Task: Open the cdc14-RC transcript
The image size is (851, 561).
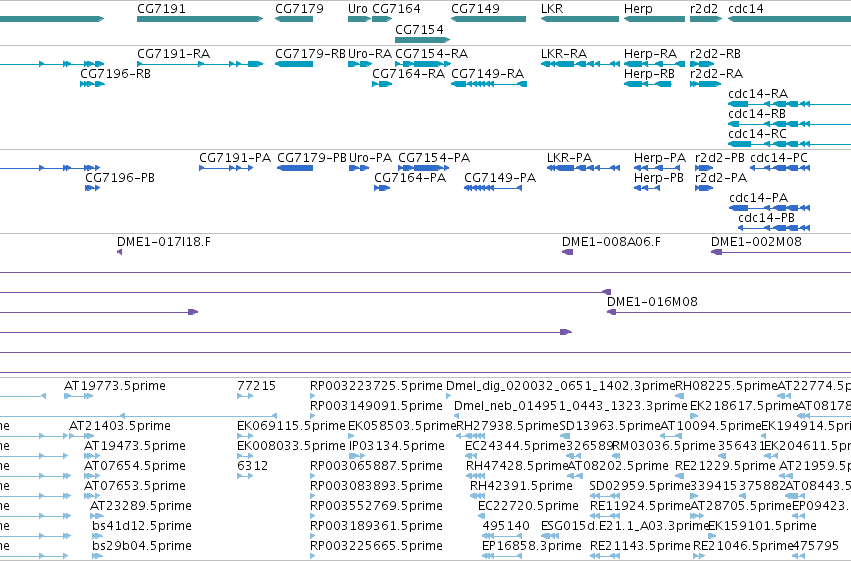Action: (x=790, y=144)
